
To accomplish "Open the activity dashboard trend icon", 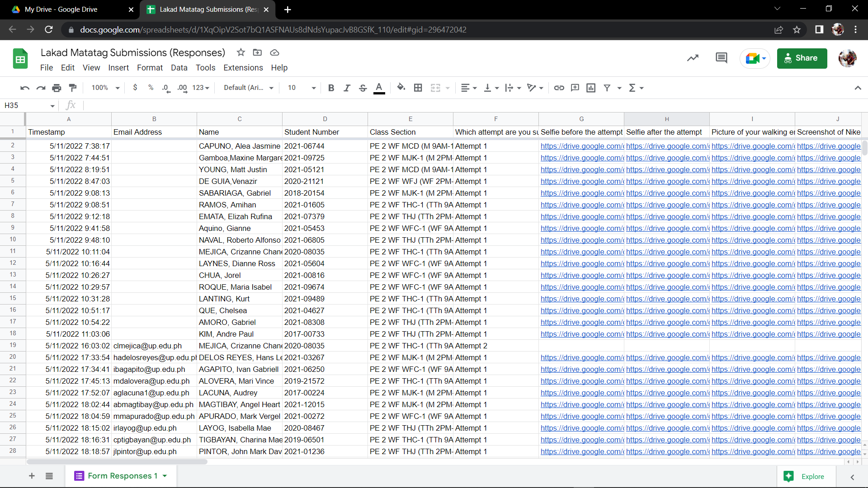I will pos(693,58).
